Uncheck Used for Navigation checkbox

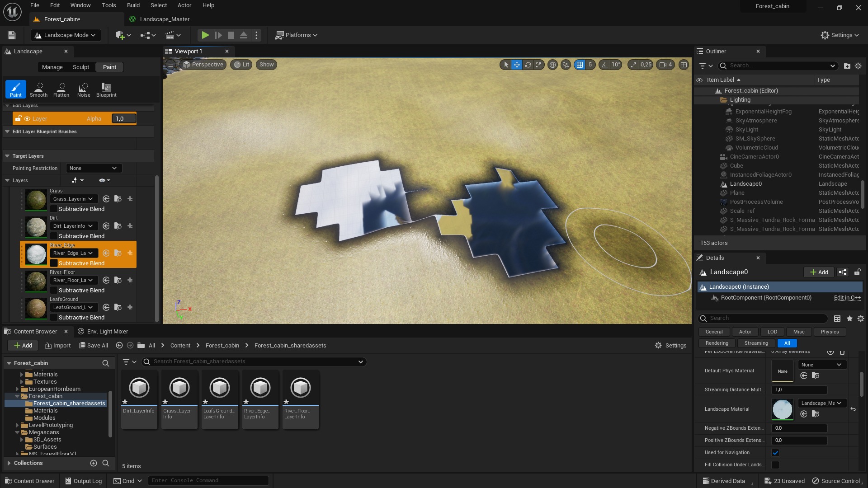click(x=775, y=453)
